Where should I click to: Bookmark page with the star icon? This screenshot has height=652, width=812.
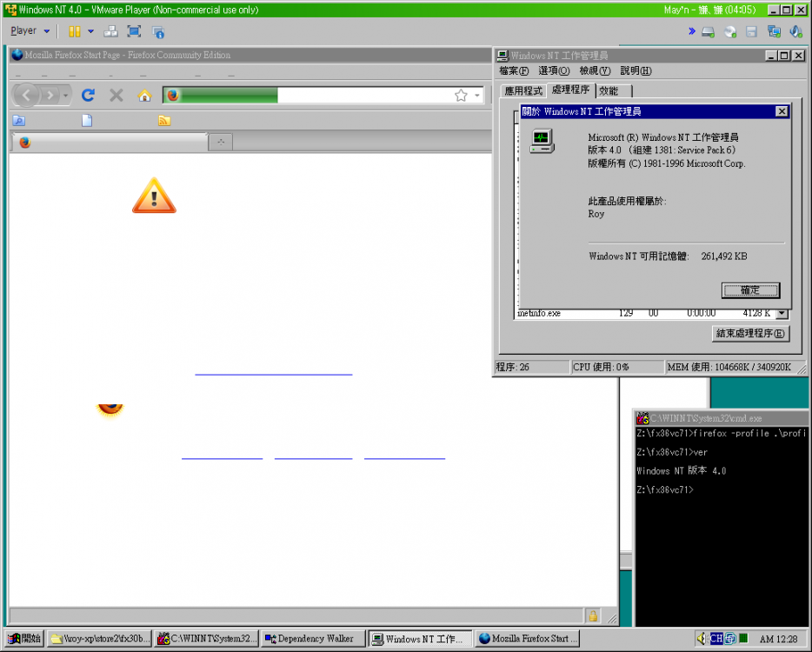(461, 96)
